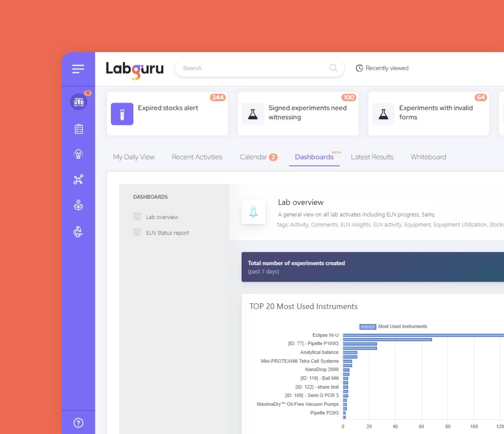Image resolution: width=504 pixels, height=434 pixels.
Task: Focus the Search input field
Action: 259,68
